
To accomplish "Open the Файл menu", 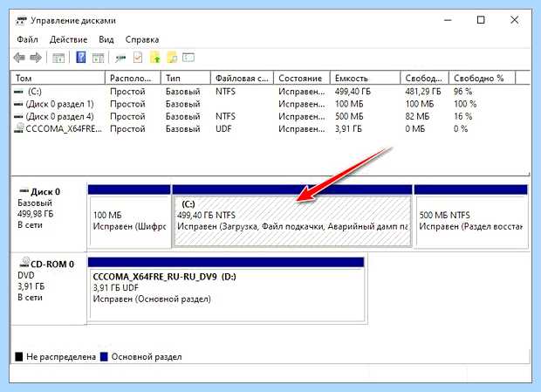I will (27, 39).
